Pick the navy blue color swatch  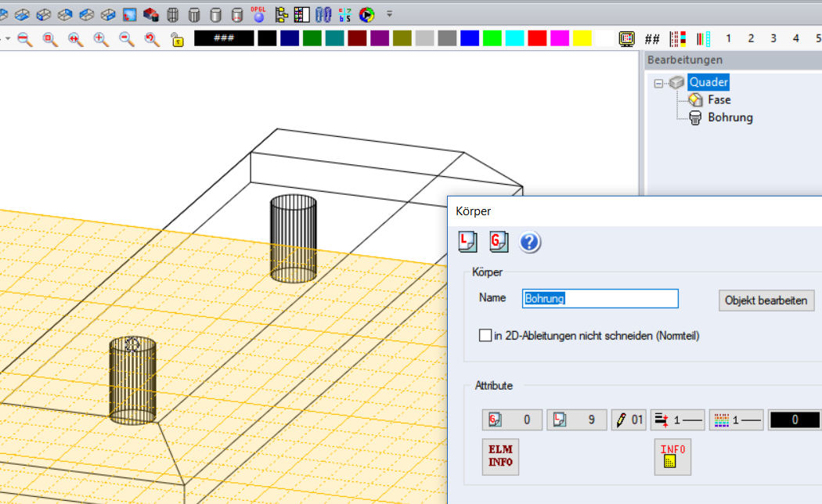pos(290,38)
